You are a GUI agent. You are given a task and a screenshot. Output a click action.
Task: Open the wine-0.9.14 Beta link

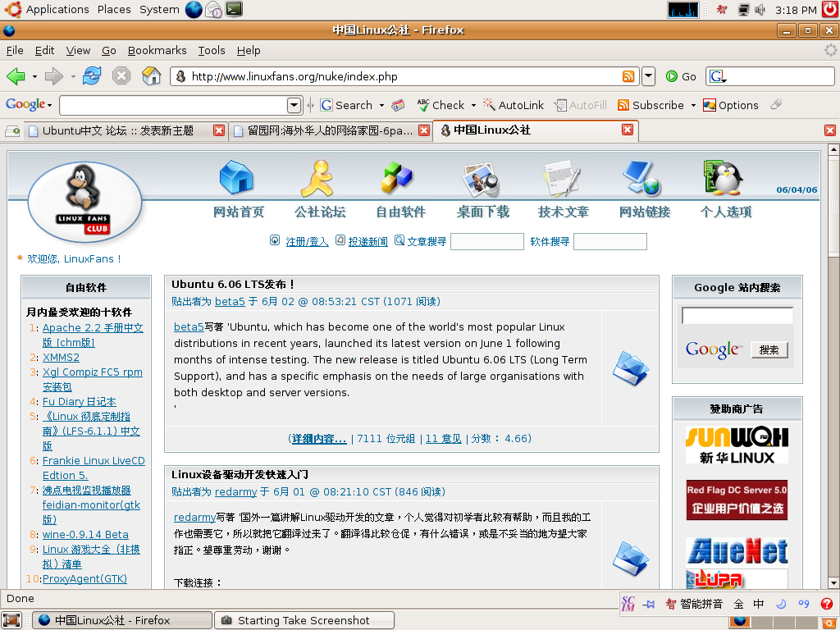click(85, 535)
